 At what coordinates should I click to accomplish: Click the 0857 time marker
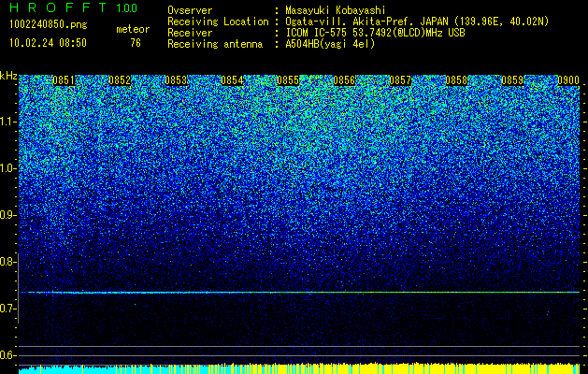[x=400, y=80]
